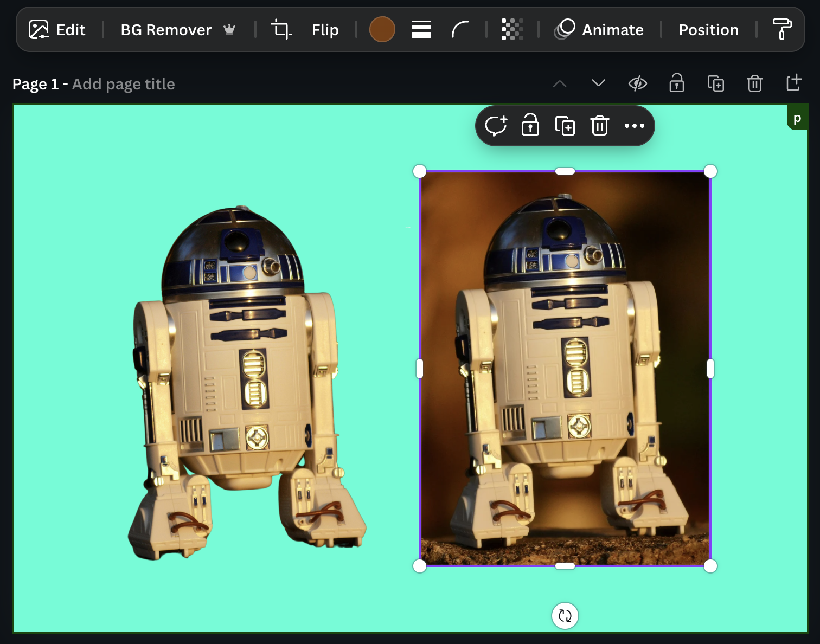820x644 pixels.
Task: Click the top-right corner resize handle
Action: click(710, 171)
